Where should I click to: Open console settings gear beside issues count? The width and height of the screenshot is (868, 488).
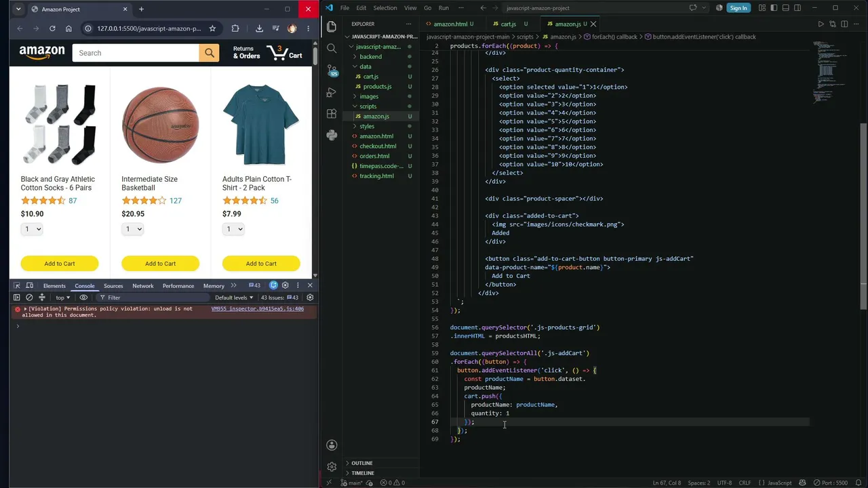point(310,298)
